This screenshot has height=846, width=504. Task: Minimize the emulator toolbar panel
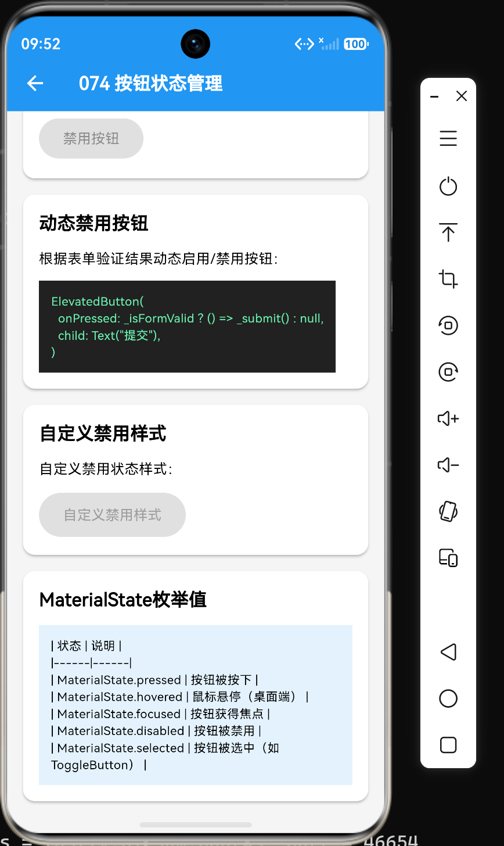point(434,96)
